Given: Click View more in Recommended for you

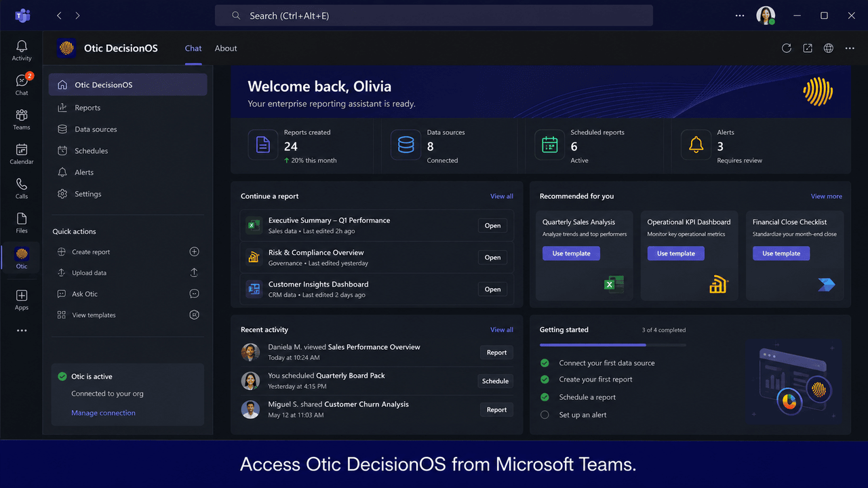Looking at the screenshot, I should 827,197.
